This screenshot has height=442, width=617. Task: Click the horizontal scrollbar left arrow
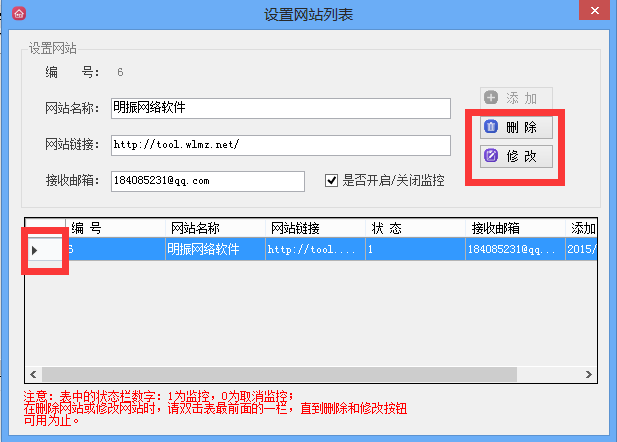click(x=33, y=374)
